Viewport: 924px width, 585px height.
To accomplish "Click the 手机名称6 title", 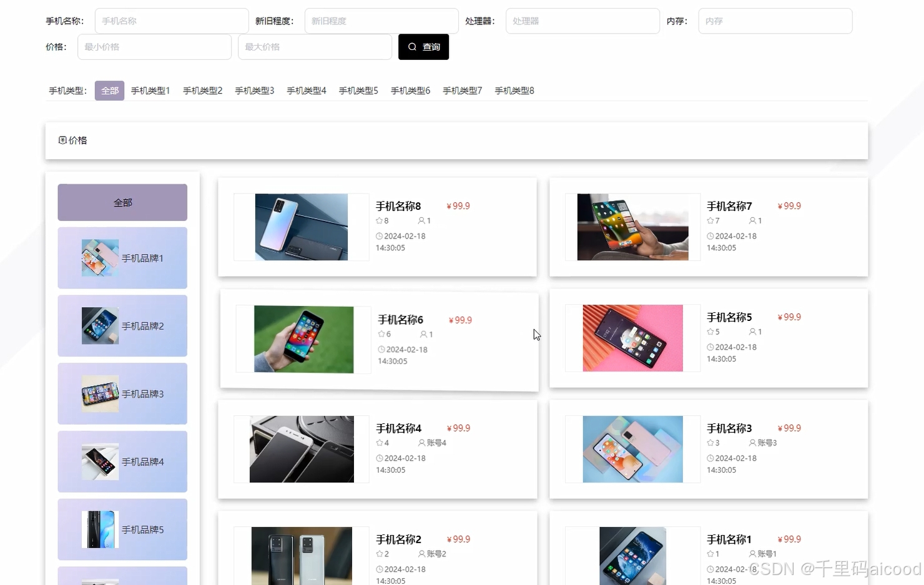I will pos(401,320).
